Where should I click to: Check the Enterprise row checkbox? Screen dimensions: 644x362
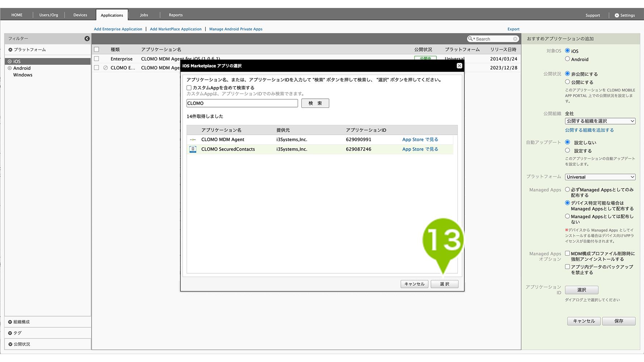[x=96, y=59]
